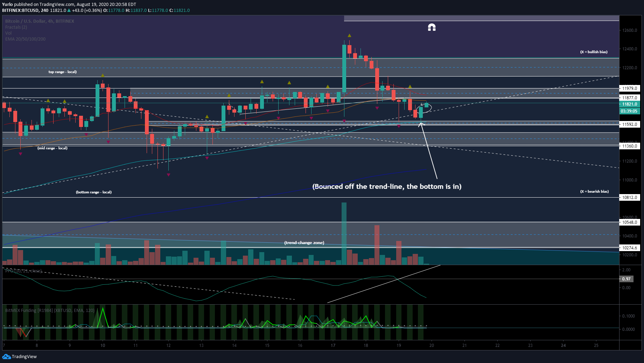
Task: Select the Fractals (2) indicator label
Action: coord(16,27)
